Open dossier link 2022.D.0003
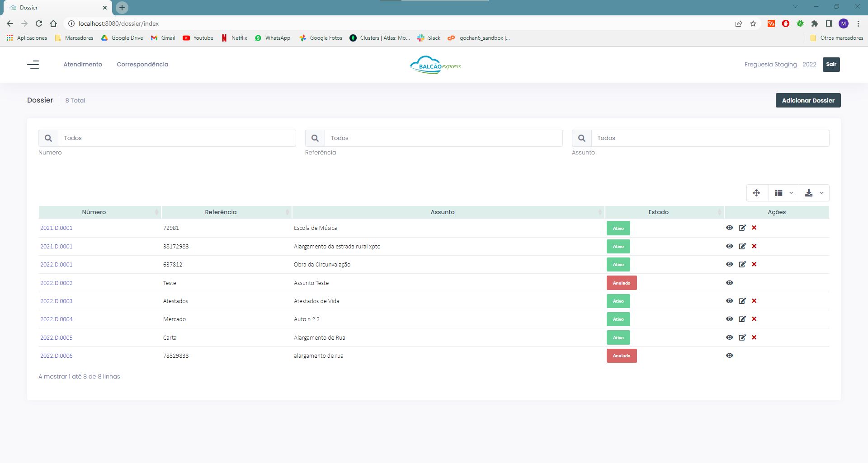Screen dimensions: 868x463 pos(56,301)
